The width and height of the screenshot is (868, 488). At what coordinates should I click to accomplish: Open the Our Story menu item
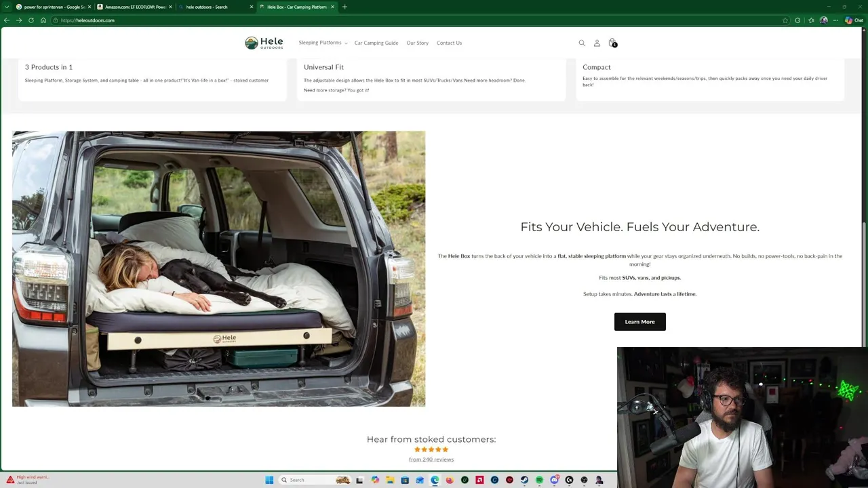[x=418, y=43]
